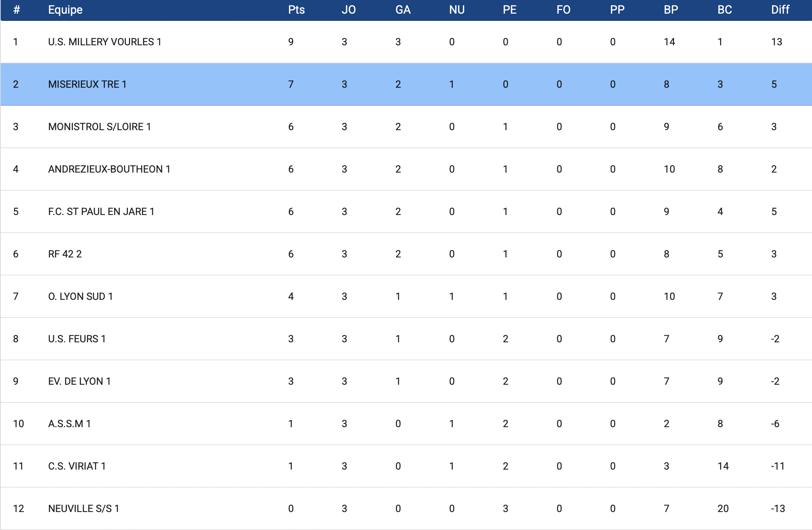Click the Pts column header
The image size is (812, 530).
tap(296, 10)
